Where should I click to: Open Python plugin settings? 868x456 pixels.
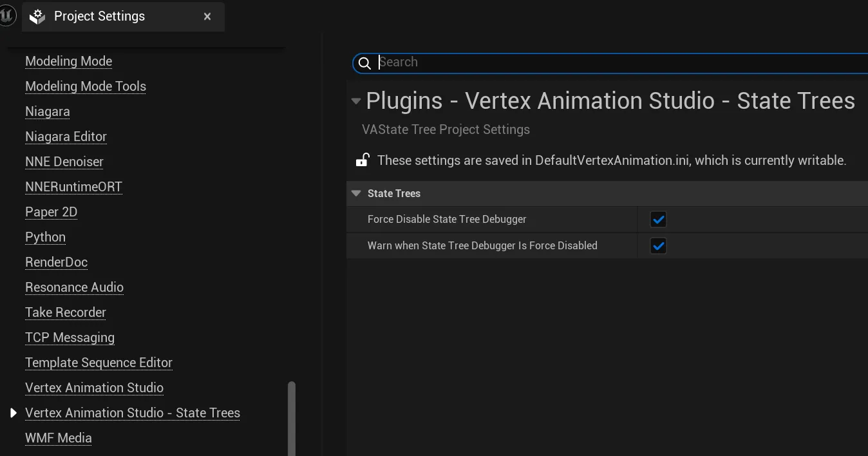coord(45,237)
